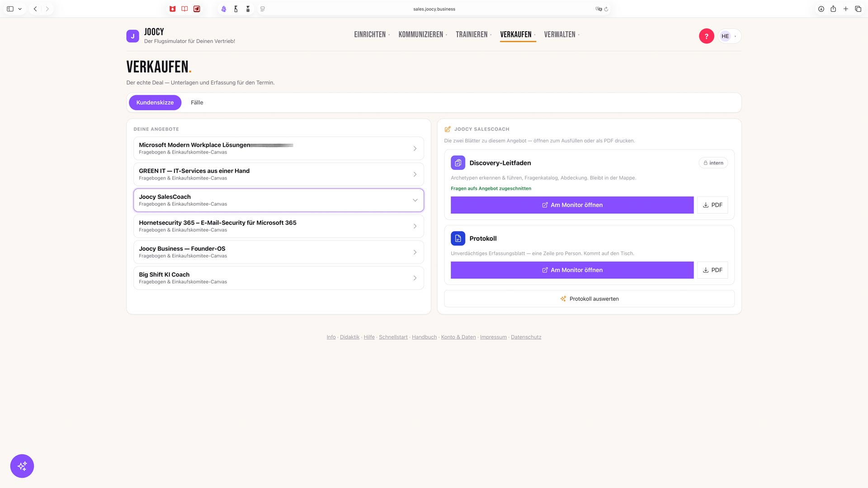868x488 pixels.
Task: Download the Discovery-Leitfaden PDF
Action: (712, 205)
